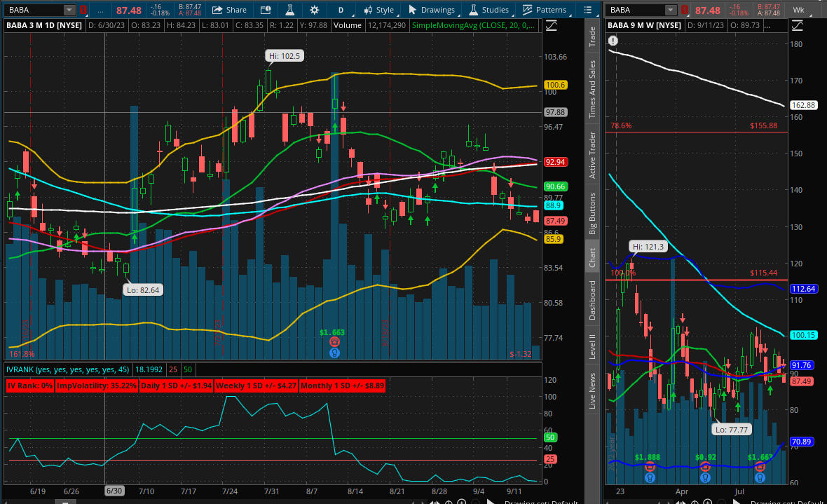Expand the right BABA symbol dropdown
Image resolution: width=827 pixels, height=504 pixels.
tap(671, 10)
